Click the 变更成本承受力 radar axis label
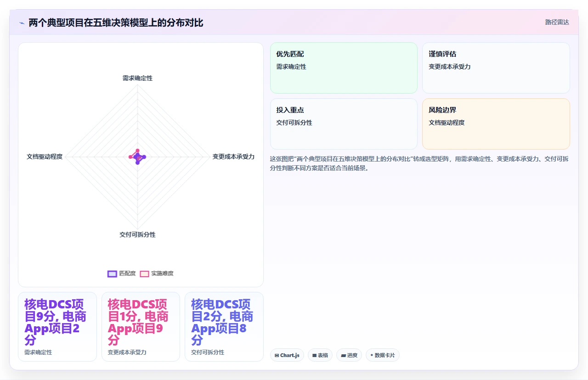Screen dimensions: 588x380 point(233,156)
